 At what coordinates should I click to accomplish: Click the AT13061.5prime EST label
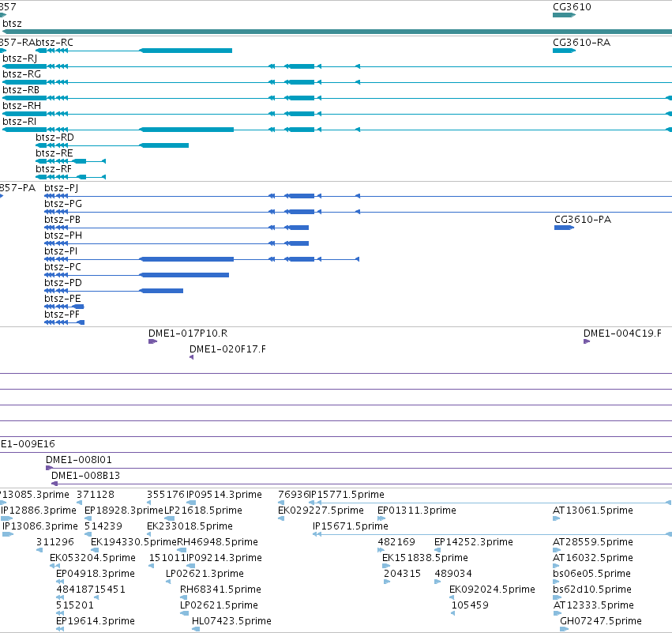tap(593, 511)
